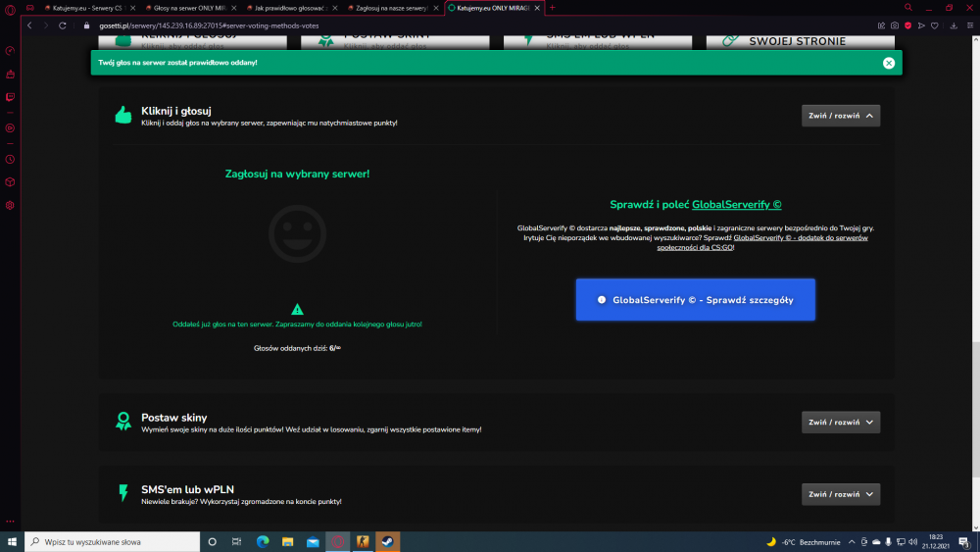Click the downloads icon in toolbar
The height and width of the screenshot is (552, 980).
point(954,25)
